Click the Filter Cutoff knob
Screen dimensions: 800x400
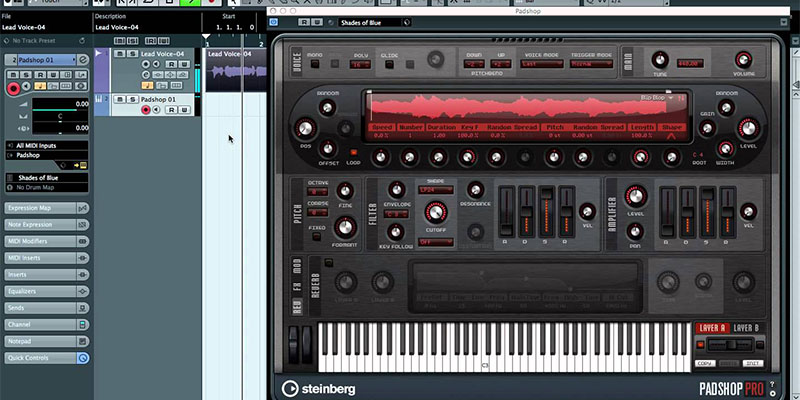click(434, 213)
